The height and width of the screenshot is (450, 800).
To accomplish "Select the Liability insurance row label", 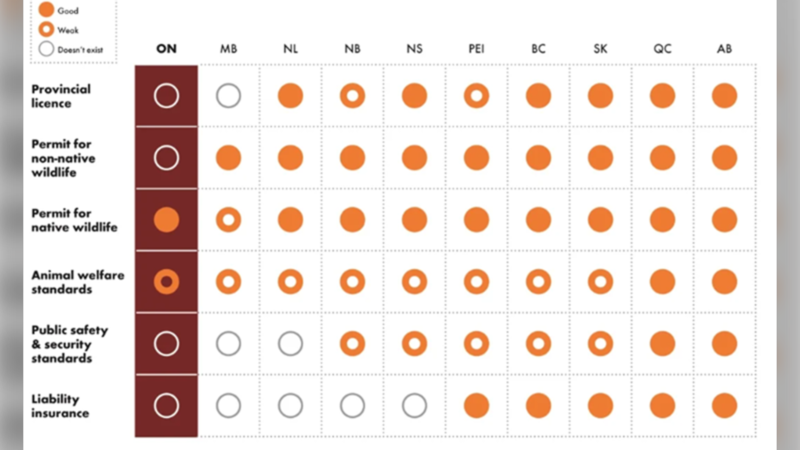I will pyautogui.click(x=60, y=405).
